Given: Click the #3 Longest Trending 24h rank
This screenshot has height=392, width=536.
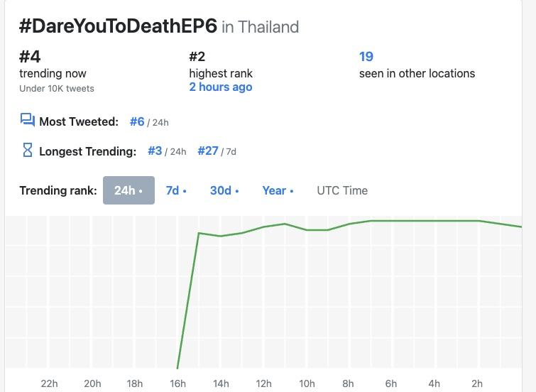Looking at the screenshot, I should [155, 151].
